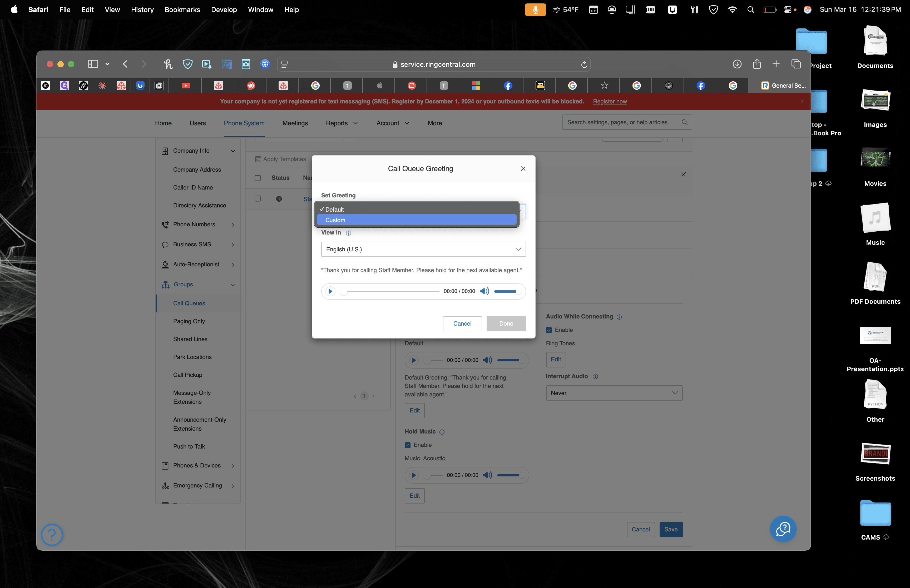Expand the Company Info section
This screenshot has width=910, height=588.
(198, 151)
